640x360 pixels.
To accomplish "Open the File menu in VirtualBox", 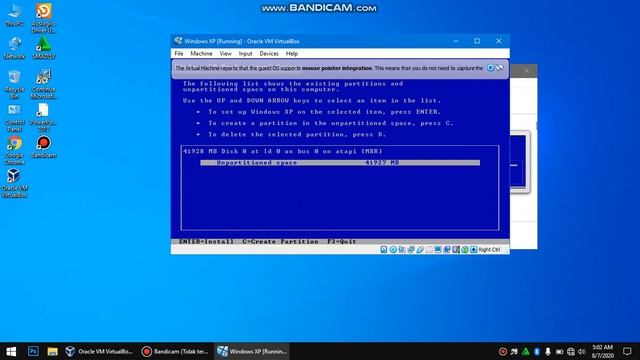I will 179,53.
